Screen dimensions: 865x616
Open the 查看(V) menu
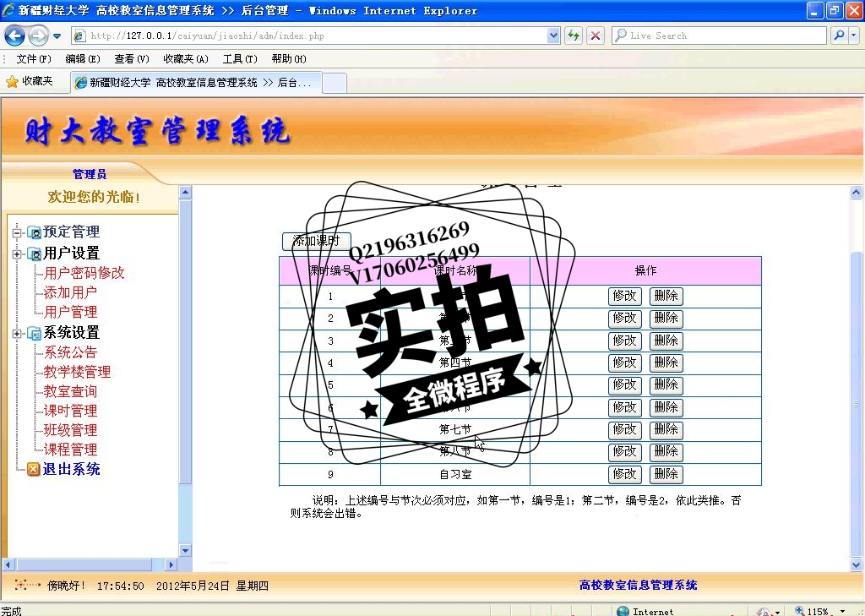pos(131,59)
